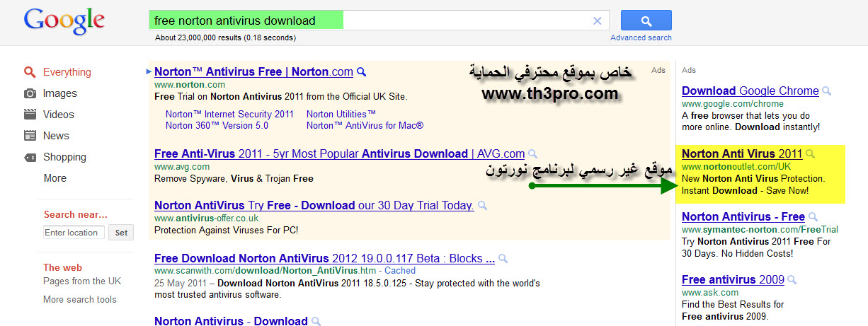Open Norton 360 Version 5.0 sitelink
The height and width of the screenshot is (326, 868).
tap(217, 125)
